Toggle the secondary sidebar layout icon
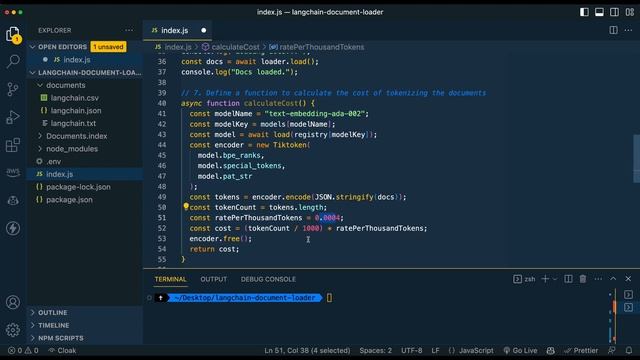The image size is (640, 360). 614,12
